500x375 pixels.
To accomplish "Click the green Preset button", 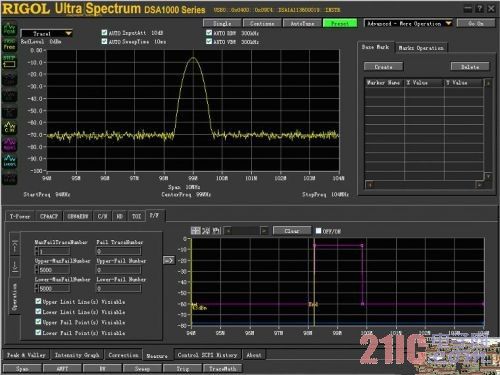I will [340, 23].
